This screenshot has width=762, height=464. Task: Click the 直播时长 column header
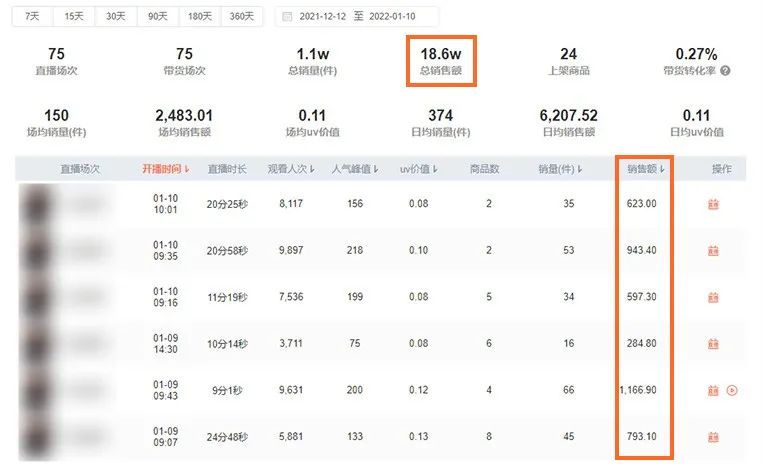[227, 169]
